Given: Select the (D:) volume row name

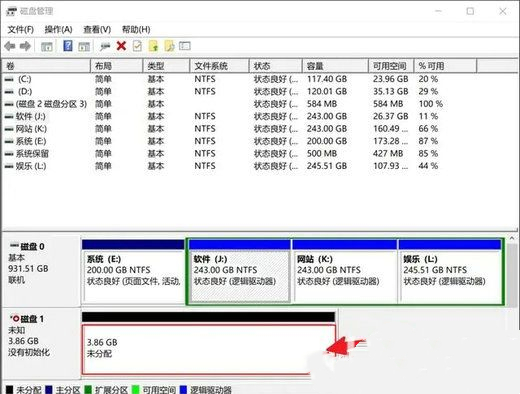Looking at the screenshot, I should coord(25,92).
